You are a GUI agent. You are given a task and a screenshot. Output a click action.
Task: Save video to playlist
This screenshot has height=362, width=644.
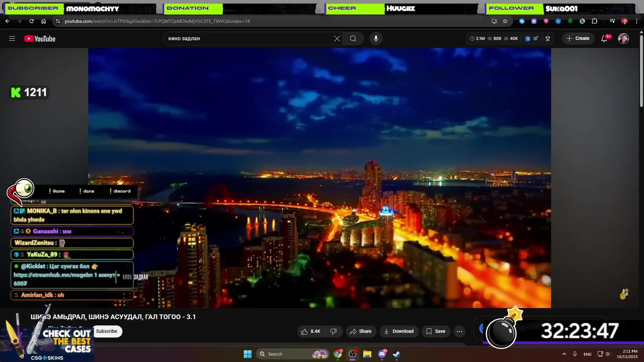[435, 331]
